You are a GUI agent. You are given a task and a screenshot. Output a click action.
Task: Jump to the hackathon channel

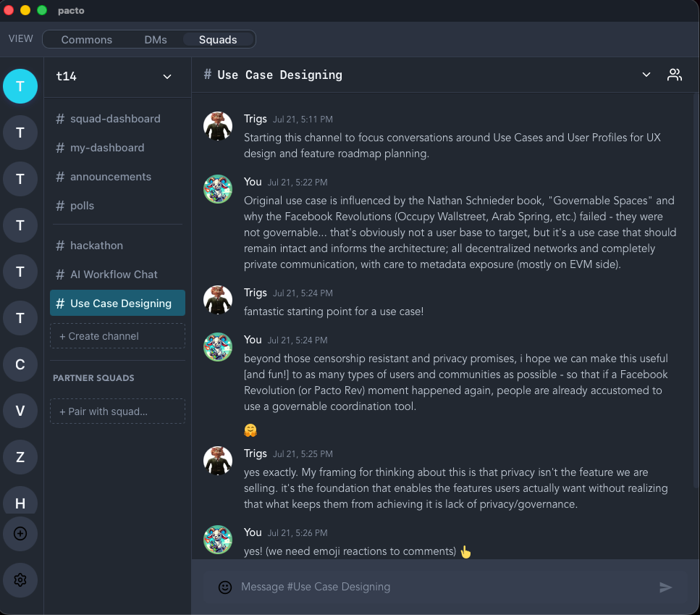[x=117, y=246]
